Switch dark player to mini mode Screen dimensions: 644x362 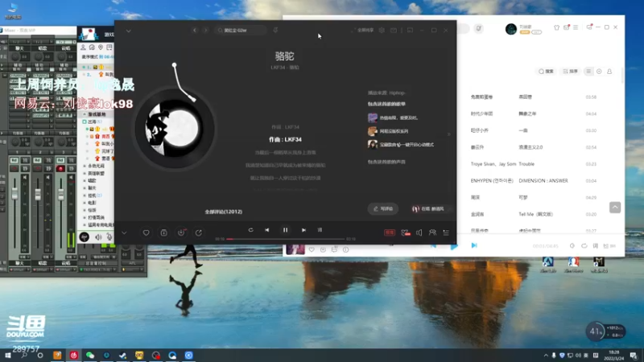410,31
